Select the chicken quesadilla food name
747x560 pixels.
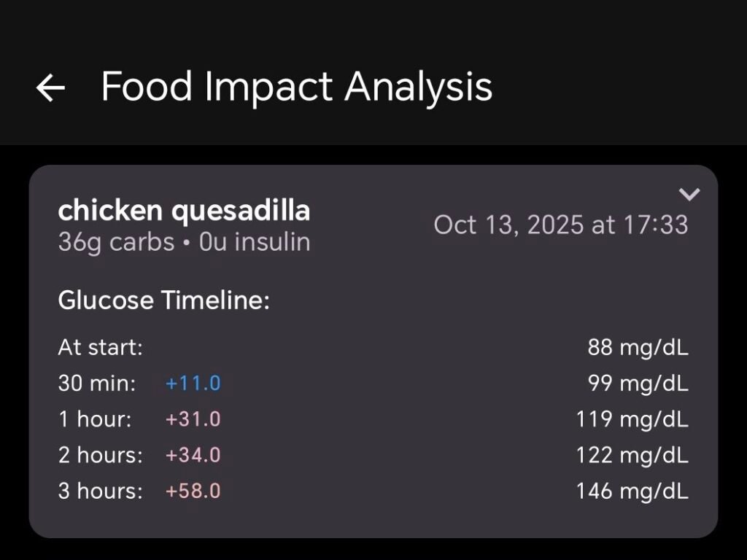pos(184,211)
